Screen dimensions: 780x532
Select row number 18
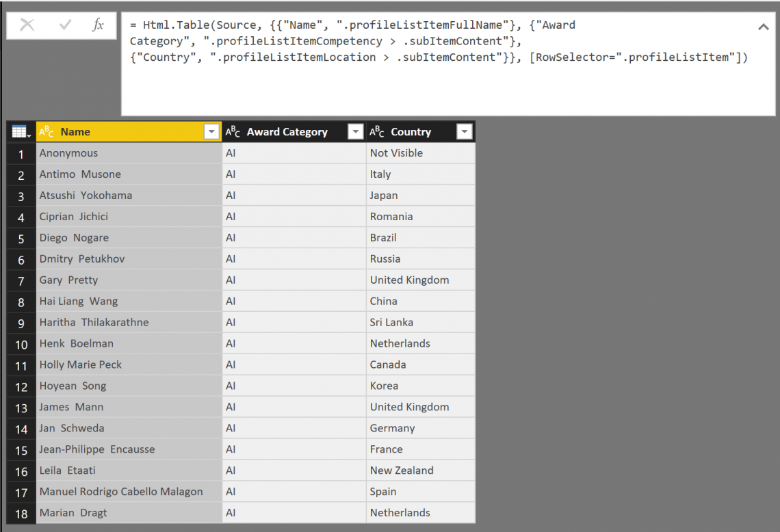coord(21,514)
